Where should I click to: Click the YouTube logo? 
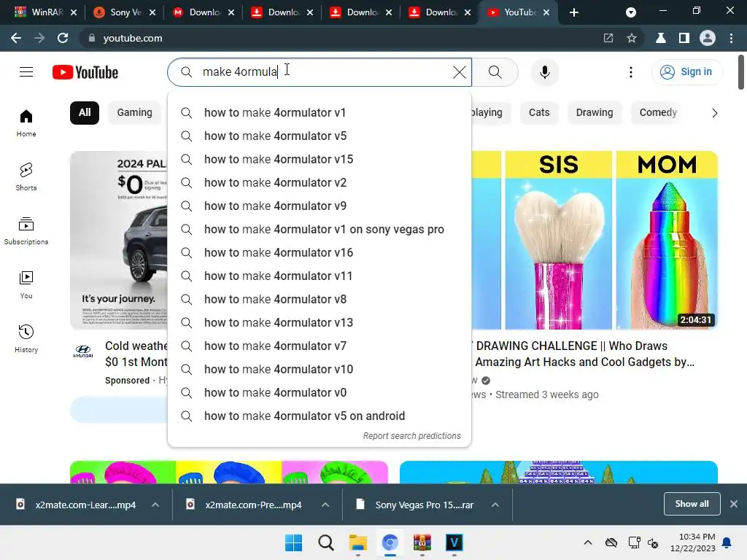pyautogui.click(x=85, y=72)
